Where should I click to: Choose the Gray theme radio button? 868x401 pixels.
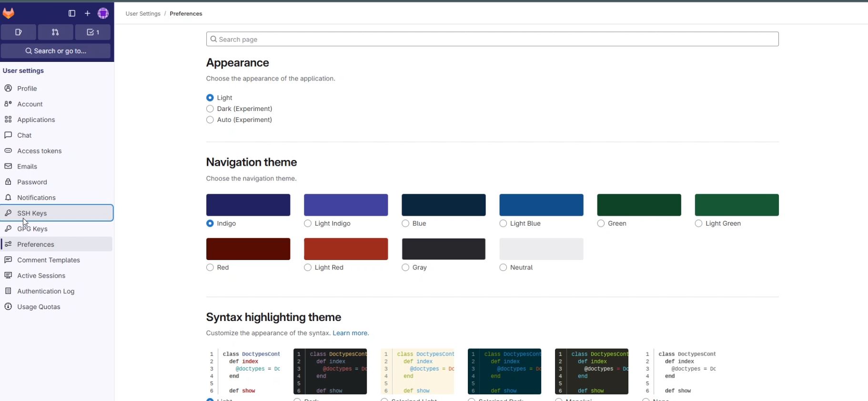[405, 267]
